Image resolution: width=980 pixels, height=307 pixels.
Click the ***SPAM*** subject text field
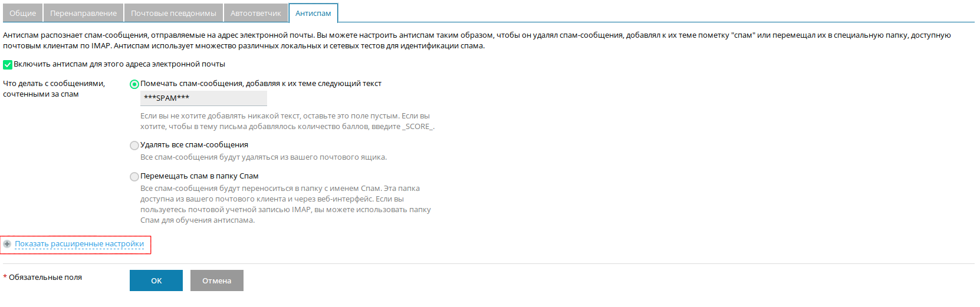point(203,98)
